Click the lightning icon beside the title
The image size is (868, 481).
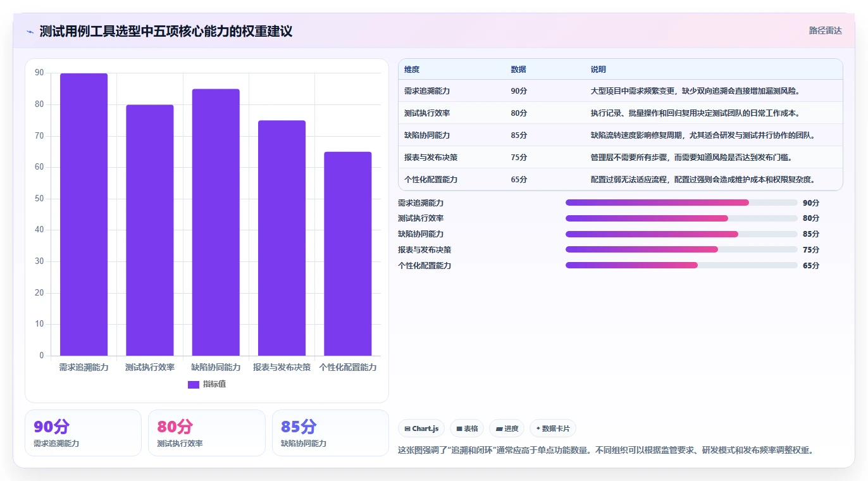(30, 32)
